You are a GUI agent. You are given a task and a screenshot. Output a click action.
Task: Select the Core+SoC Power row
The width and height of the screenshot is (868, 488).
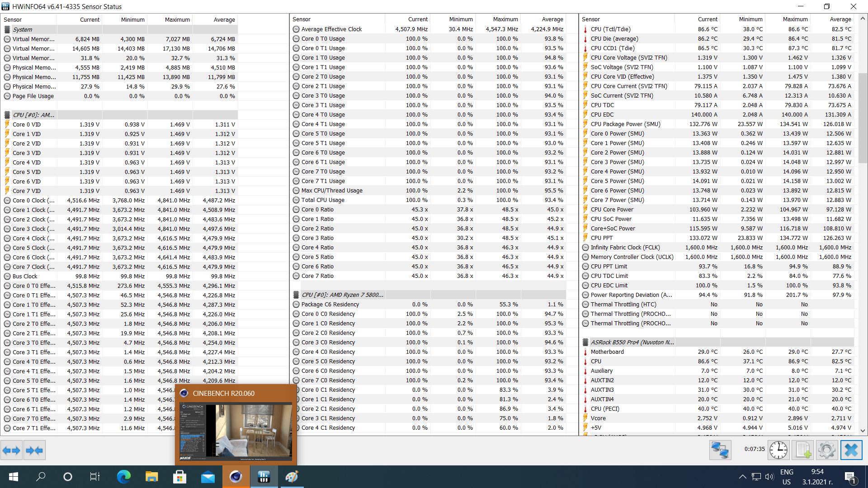click(717, 228)
